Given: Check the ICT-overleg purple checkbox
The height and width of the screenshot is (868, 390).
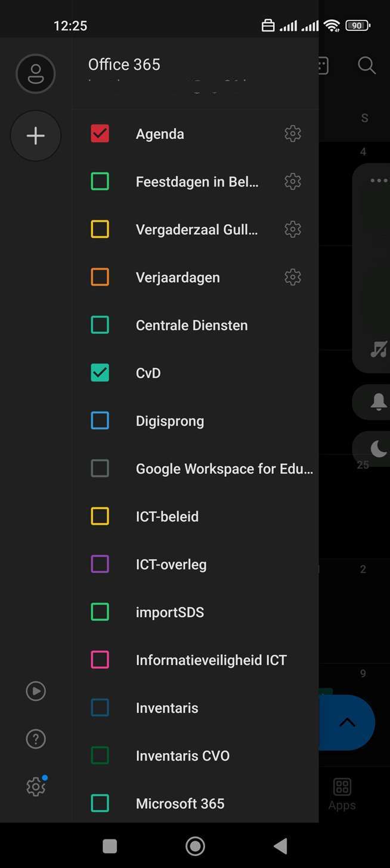Looking at the screenshot, I should click(100, 564).
